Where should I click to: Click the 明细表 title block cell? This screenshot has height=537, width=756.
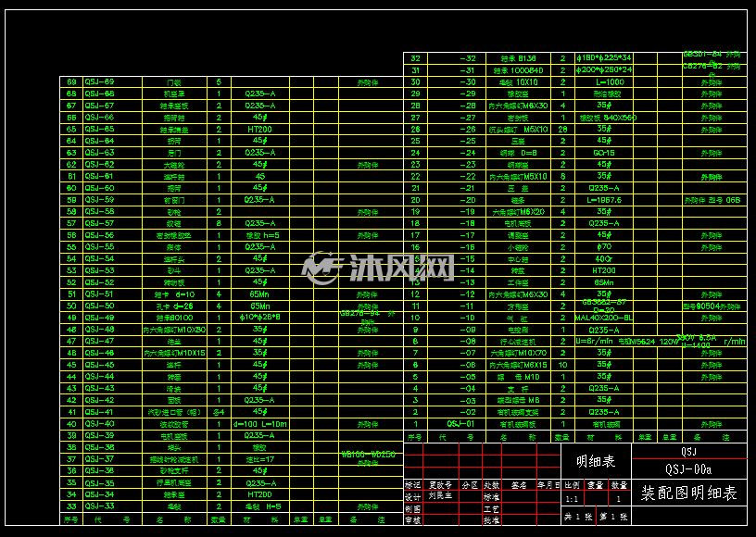coord(596,461)
